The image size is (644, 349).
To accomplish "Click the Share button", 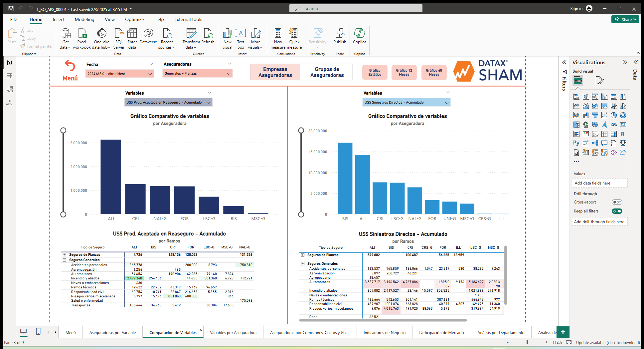I will tap(625, 19).
